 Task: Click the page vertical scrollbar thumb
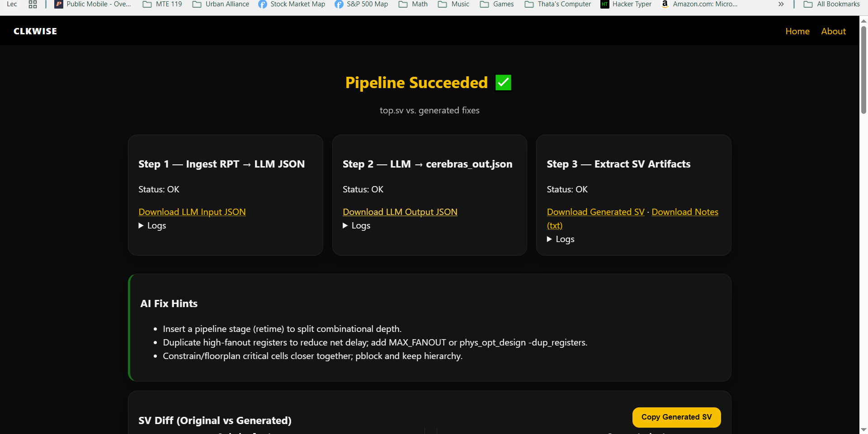click(x=863, y=70)
